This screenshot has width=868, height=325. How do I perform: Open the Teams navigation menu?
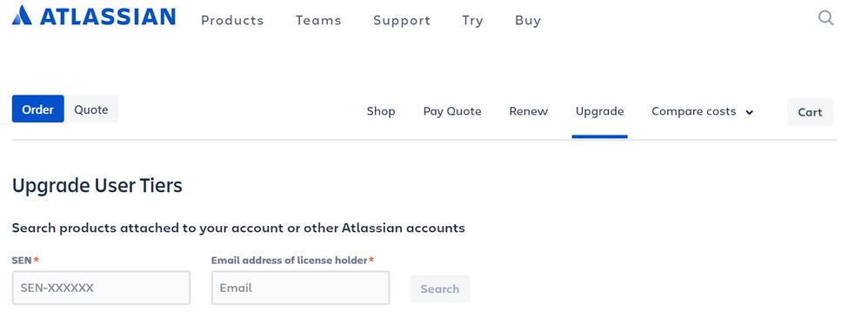click(318, 21)
